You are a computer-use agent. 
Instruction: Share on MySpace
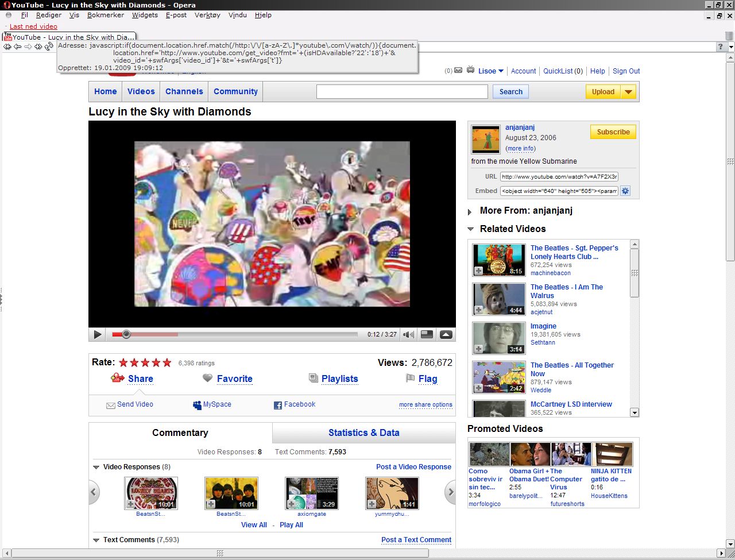coord(212,404)
